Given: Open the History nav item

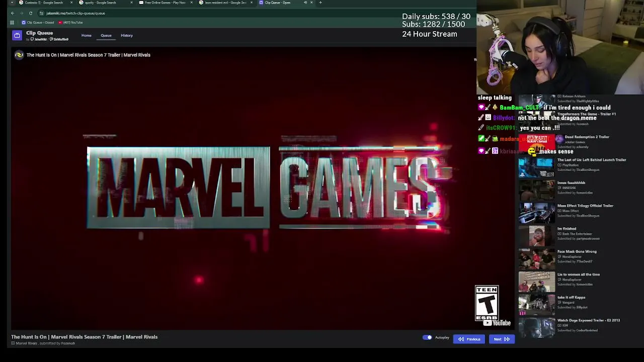Looking at the screenshot, I should pos(127,35).
